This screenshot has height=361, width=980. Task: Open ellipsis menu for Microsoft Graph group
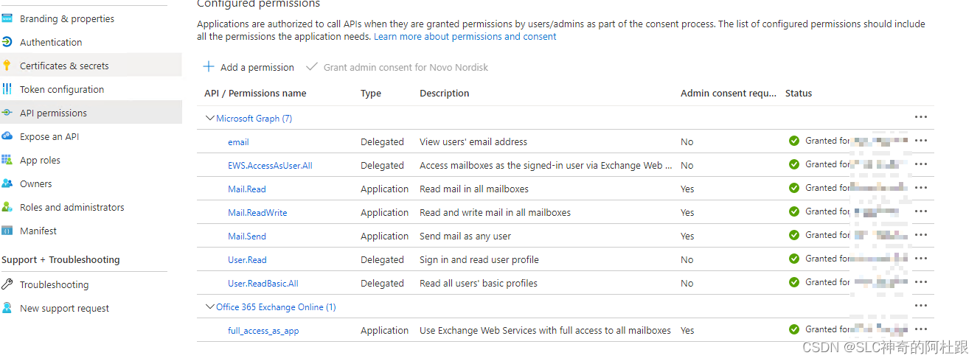click(920, 116)
